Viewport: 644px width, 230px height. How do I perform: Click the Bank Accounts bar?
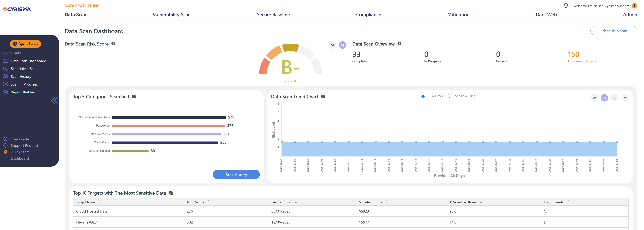click(167, 134)
